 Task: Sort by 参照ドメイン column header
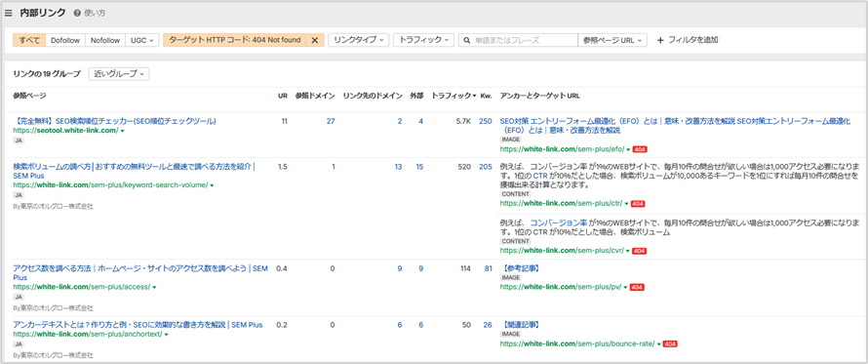coord(314,96)
